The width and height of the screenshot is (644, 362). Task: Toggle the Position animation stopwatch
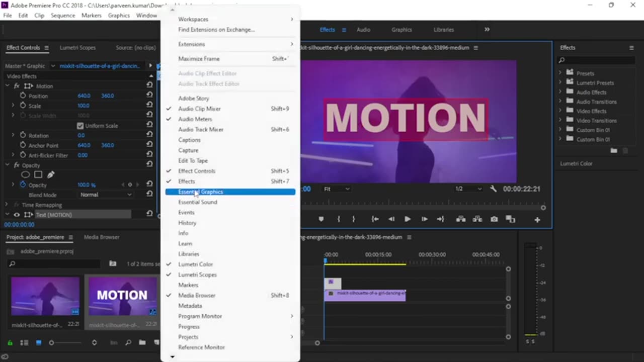click(23, 96)
